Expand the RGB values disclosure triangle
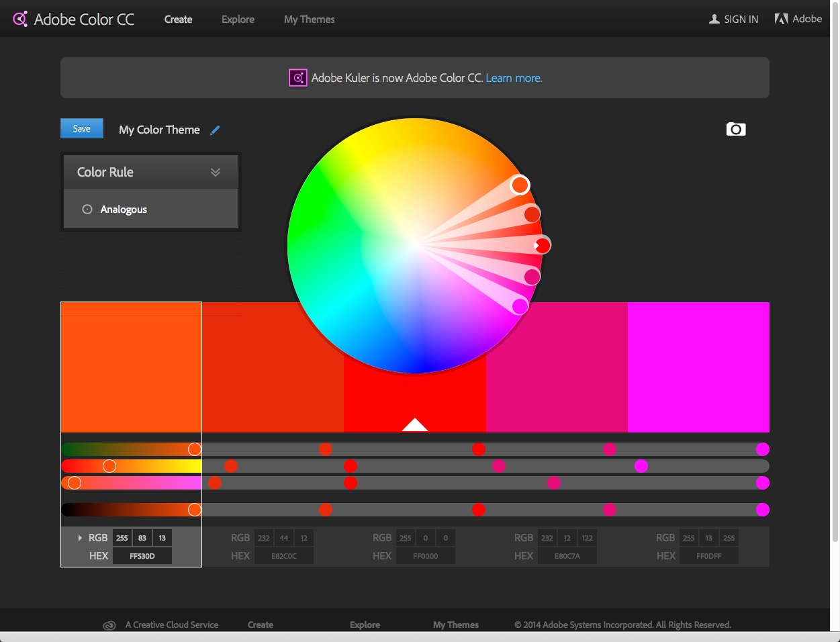 [79, 537]
